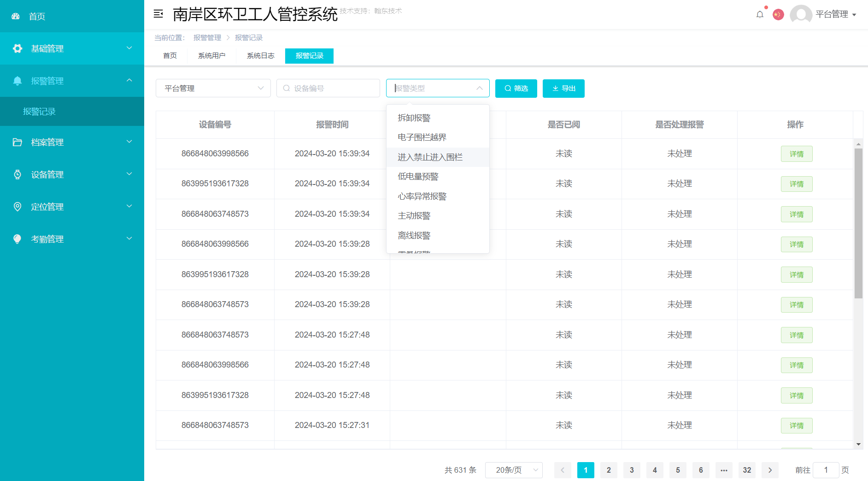Collapse the 报警管理 menu chevron
The image size is (868, 481).
(129, 80)
